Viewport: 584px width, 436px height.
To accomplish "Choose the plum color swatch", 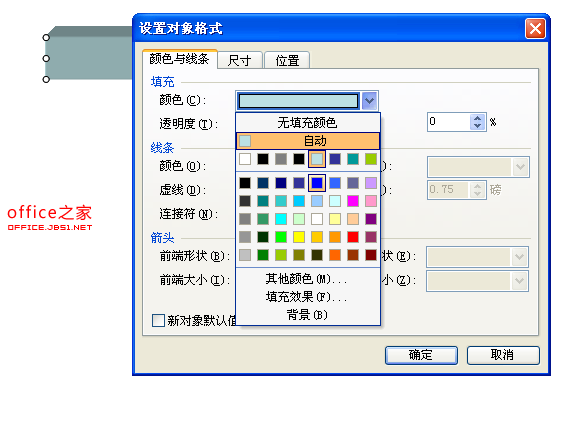I will click(x=371, y=237).
